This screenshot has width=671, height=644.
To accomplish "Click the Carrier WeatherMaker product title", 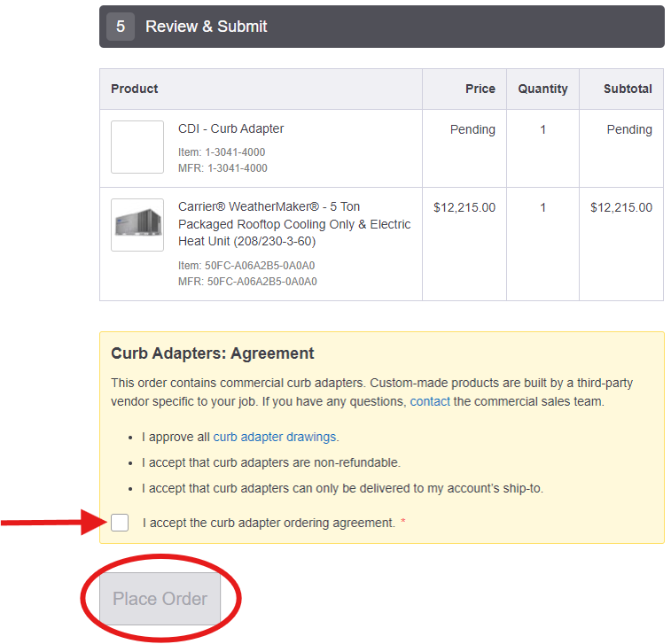I will 294,224.
